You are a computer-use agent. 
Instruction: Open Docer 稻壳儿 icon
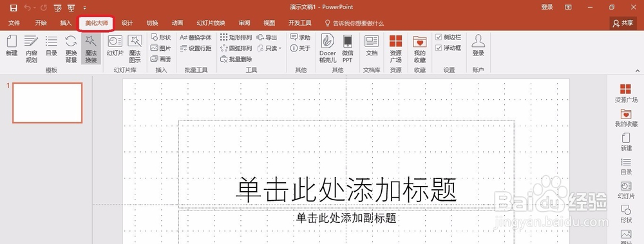328,49
